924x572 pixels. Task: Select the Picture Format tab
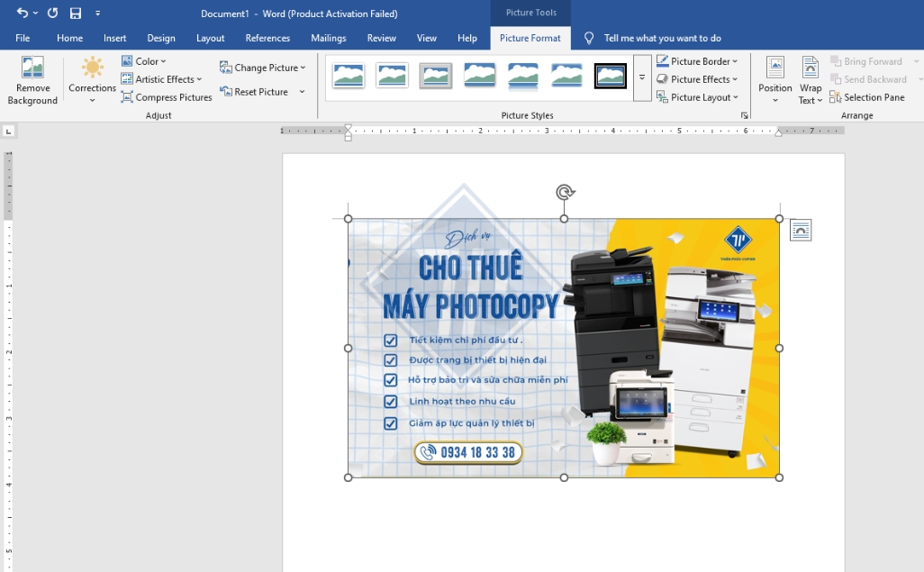click(530, 38)
